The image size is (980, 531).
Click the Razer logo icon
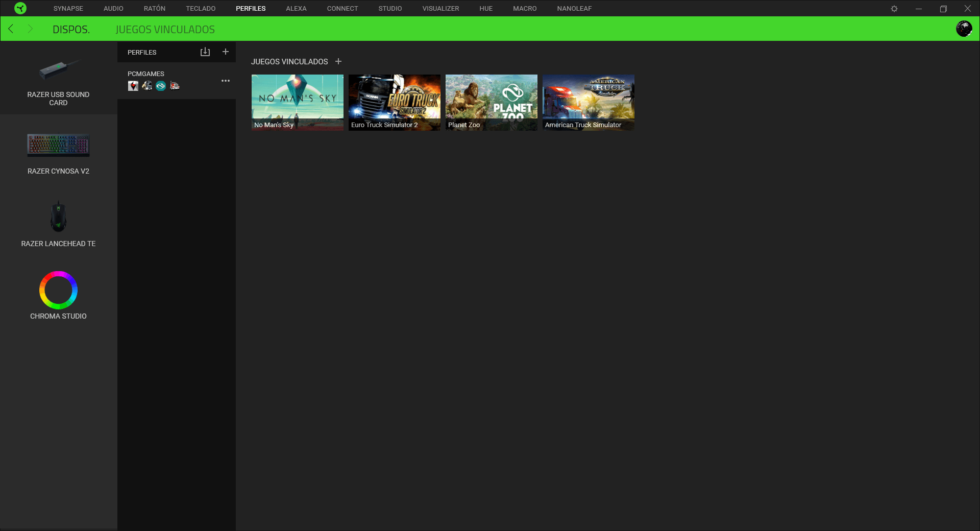coord(20,8)
